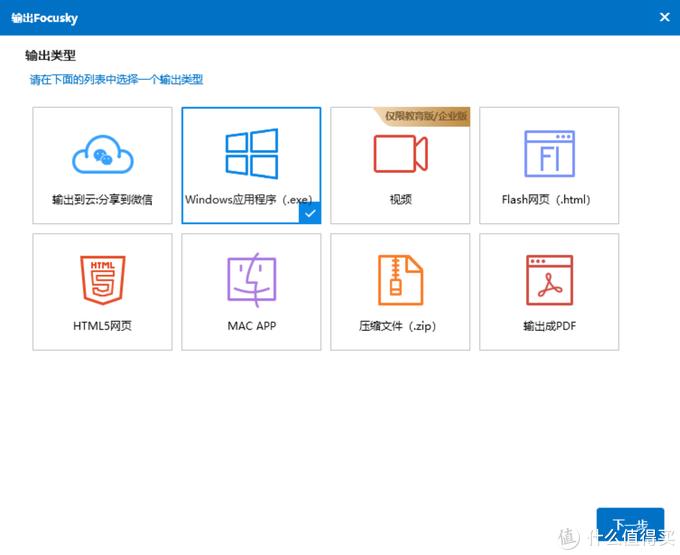Click the Flash网页 (.html) label
The image size is (680, 555).
tap(546, 199)
